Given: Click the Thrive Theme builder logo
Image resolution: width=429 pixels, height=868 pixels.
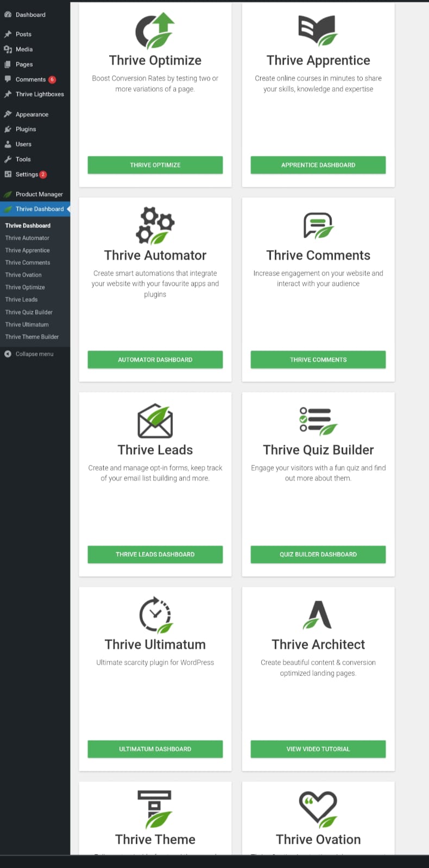Looking at the screenshot, I should [x=155, y=809].
